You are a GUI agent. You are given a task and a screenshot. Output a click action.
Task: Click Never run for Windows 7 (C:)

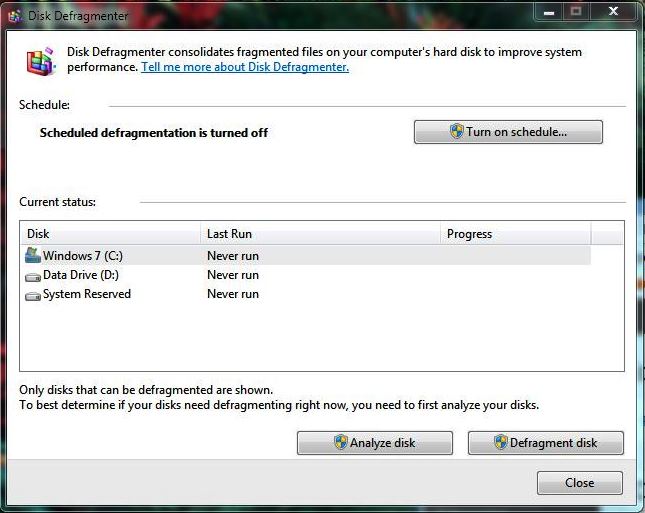[233, 255]
